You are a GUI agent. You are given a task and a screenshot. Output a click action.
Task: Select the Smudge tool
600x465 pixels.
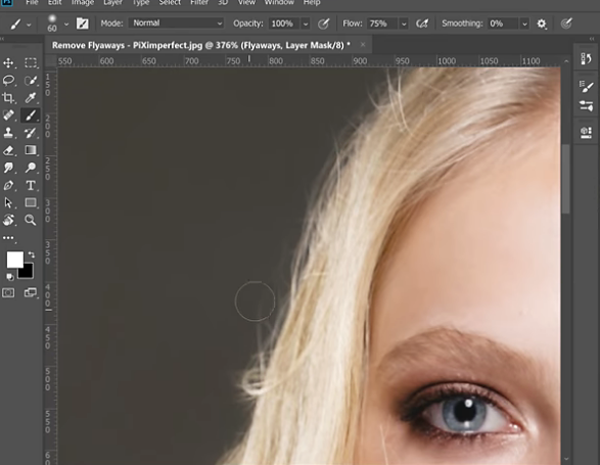tap(8, 168)
